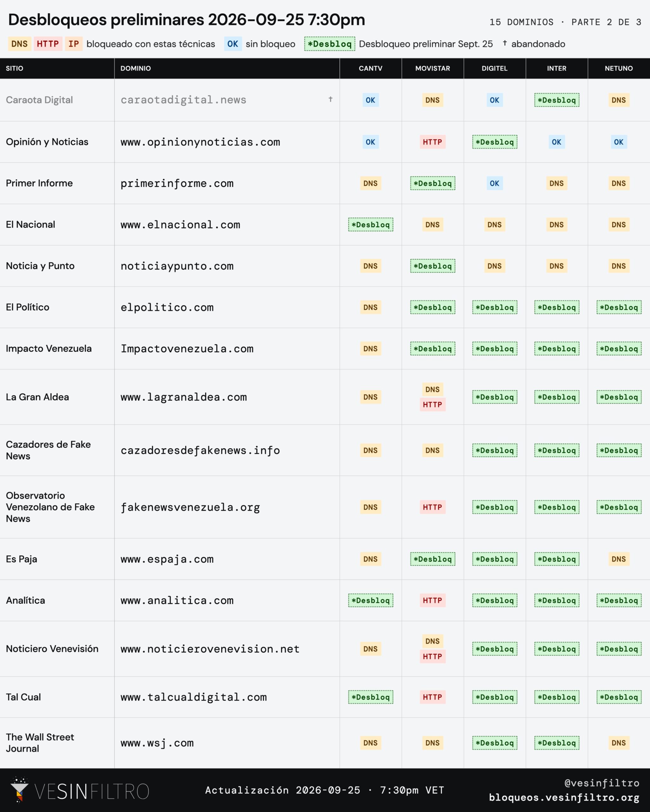Select the INTER column header
Screen dimensions: 650x812
point(557,68)
